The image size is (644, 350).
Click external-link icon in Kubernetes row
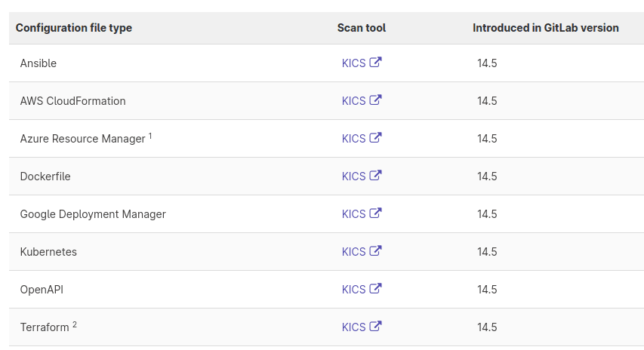(375, 251)
